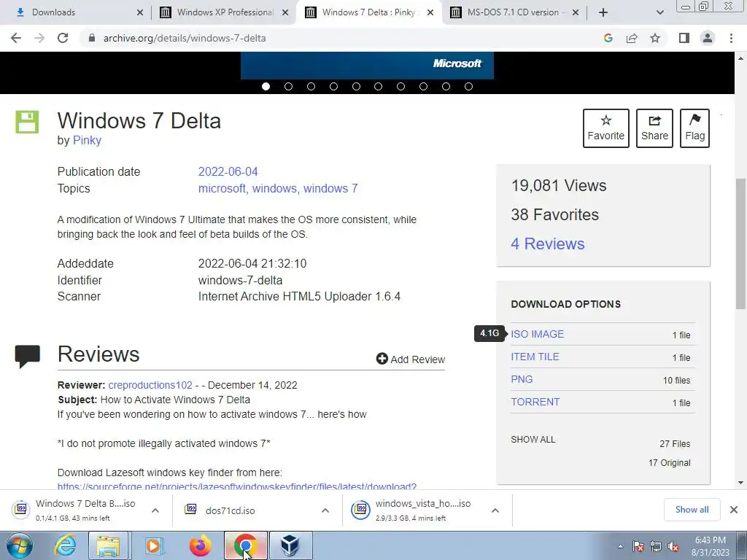Launch Internet Explorer from taskbar
747x560 pixels.
pos(64,545)
